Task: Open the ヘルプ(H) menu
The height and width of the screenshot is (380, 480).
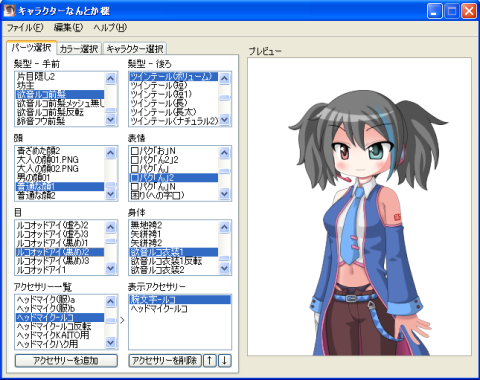Action: 110,28
